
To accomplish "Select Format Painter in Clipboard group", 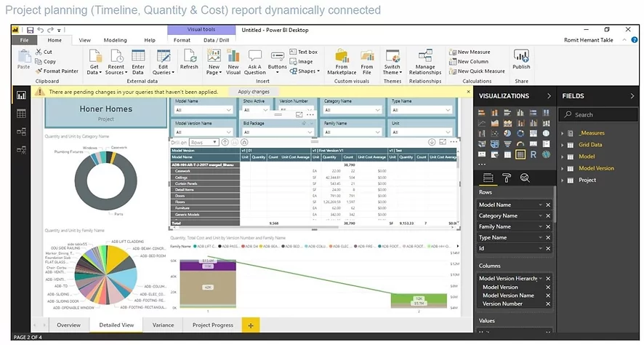I will tap(57, 71).
